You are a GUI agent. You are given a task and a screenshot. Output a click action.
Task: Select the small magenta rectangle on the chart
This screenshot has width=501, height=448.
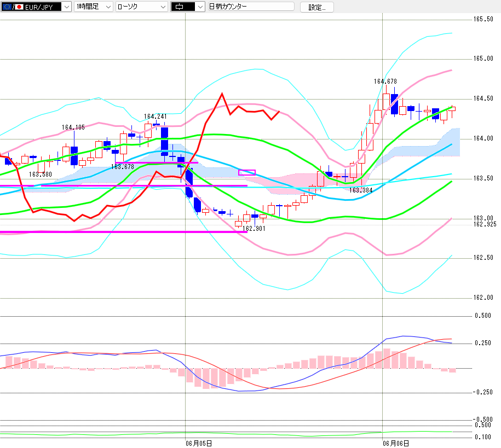pos(247,172)
